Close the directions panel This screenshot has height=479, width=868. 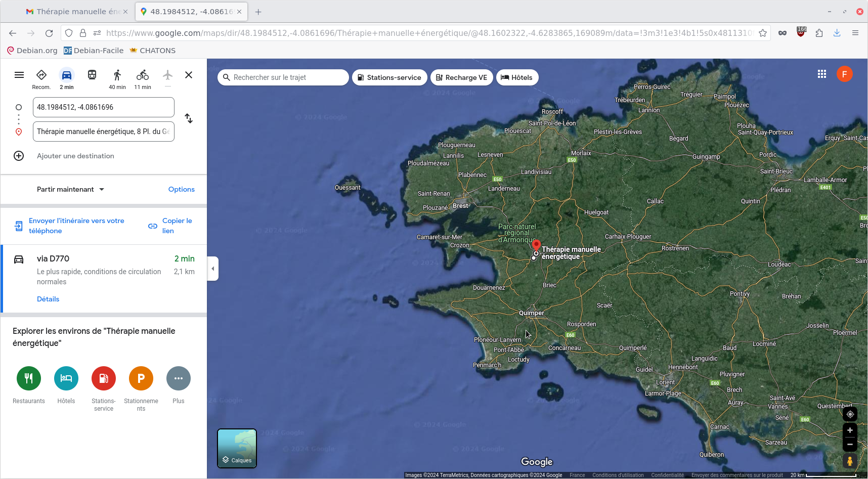coord(189,75)
